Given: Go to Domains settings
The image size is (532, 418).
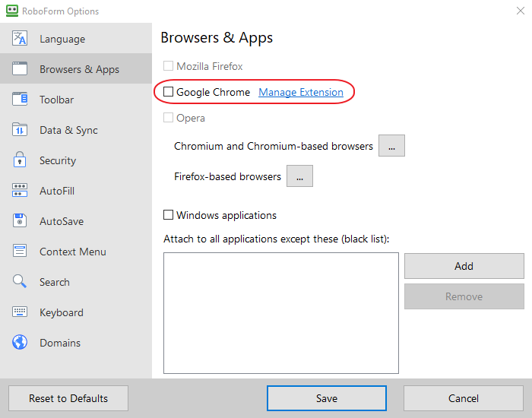Looking at the screenshot, I should tap(76, 342).
